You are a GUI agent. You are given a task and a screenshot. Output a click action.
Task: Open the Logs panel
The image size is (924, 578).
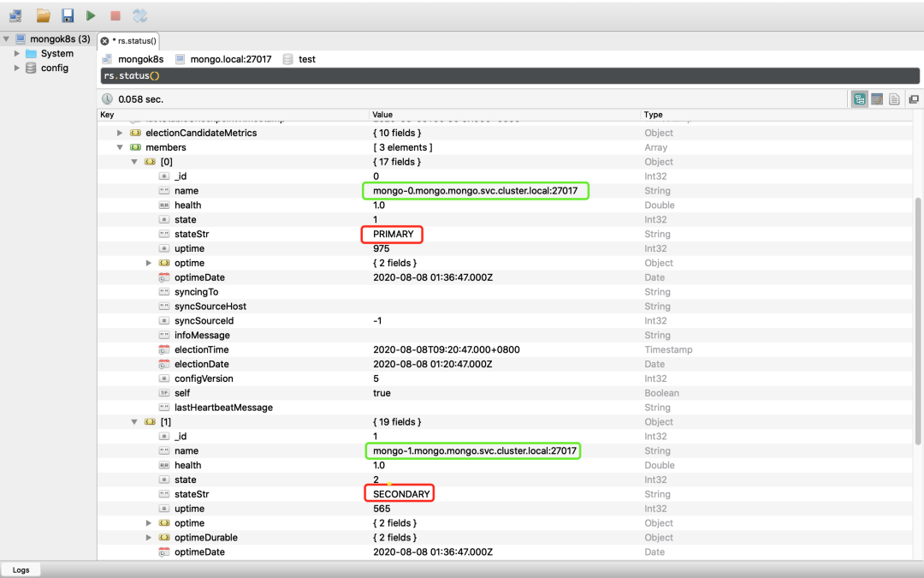[21, 569]
